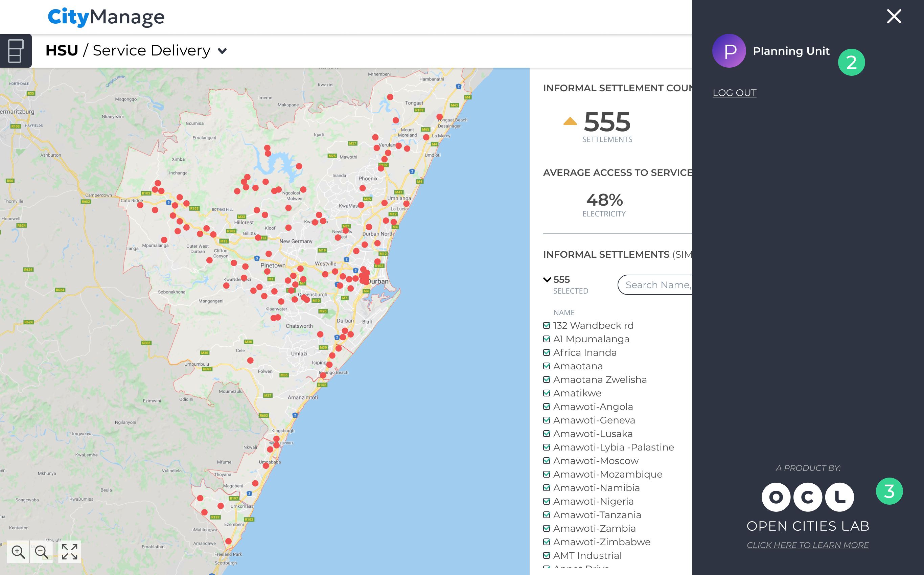The height and width of the screenshot is (575, 924).
Task: Select Amawoti-Zimbabwe in the list
Action: click(602, 542)
